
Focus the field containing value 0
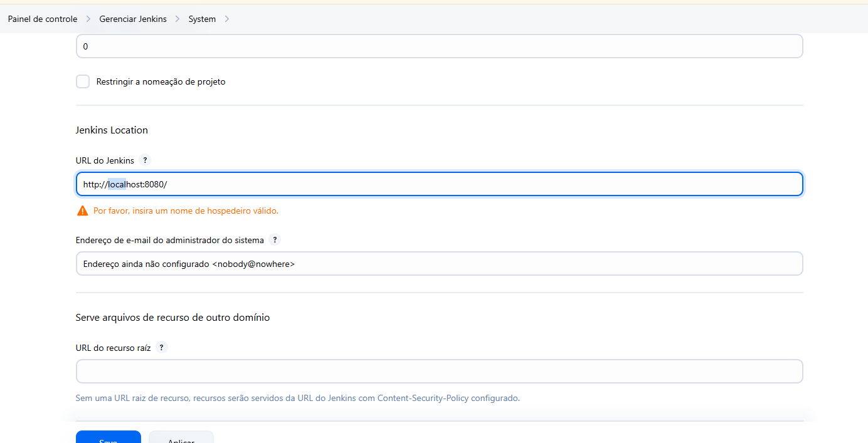click(440, 46)
